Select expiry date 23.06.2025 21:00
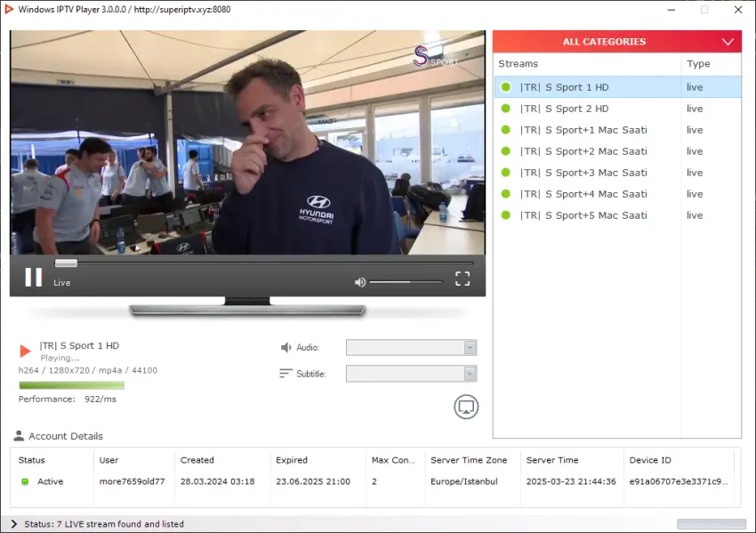 (x=313, y=481)
